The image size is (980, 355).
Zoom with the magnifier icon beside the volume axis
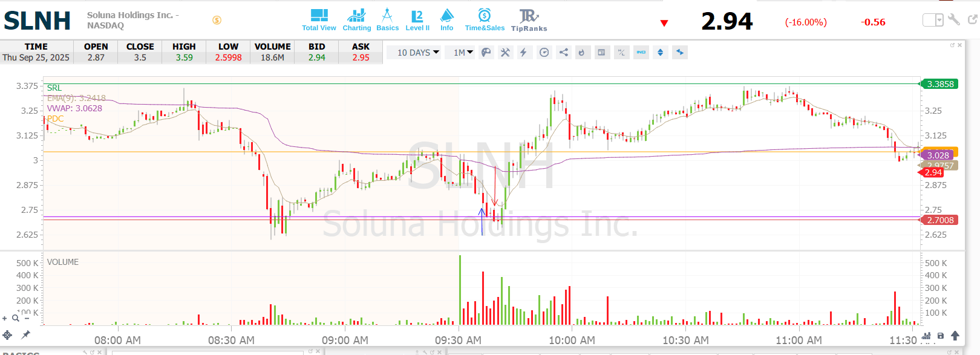coord(16,318)
